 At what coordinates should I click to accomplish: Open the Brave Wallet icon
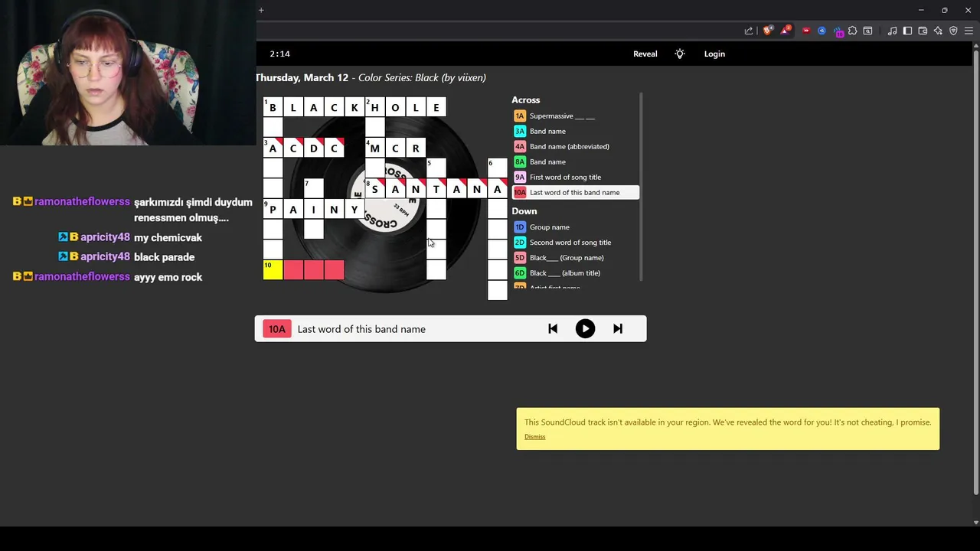click(923, 31)
